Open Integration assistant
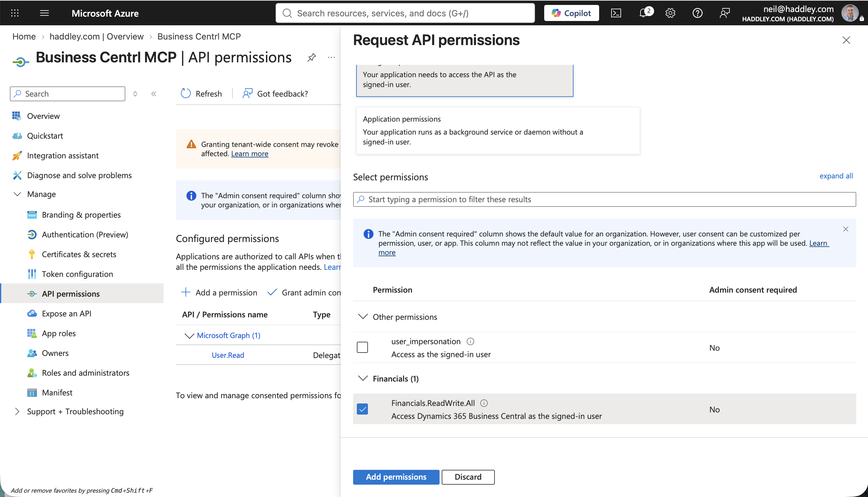The image size is (868, 497). tap(62, 156)
